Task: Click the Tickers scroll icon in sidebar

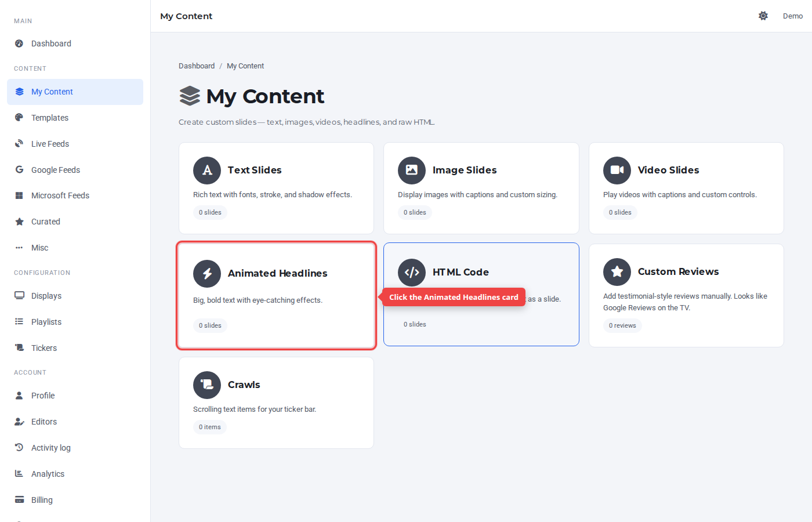Action: tap(19, 348)
